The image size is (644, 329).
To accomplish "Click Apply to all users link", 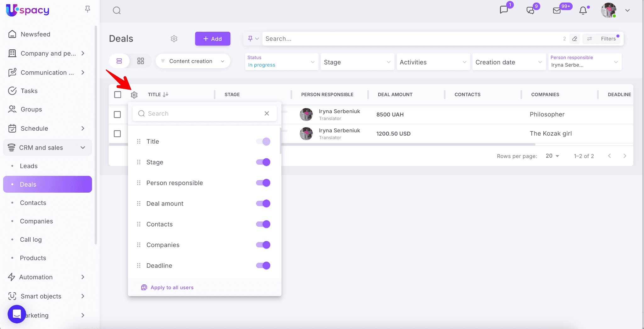I will (x=172, y=288).
